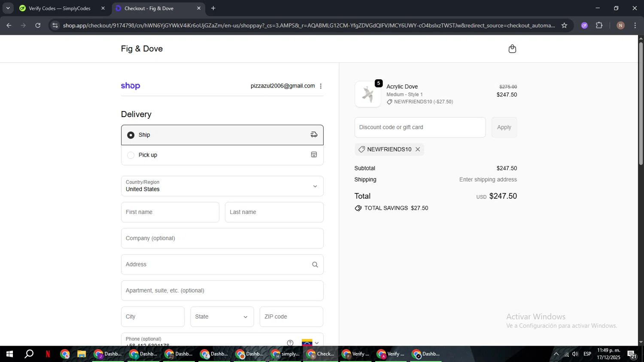Switch to the simply... Chrome taskbar window

pos(286,354)
